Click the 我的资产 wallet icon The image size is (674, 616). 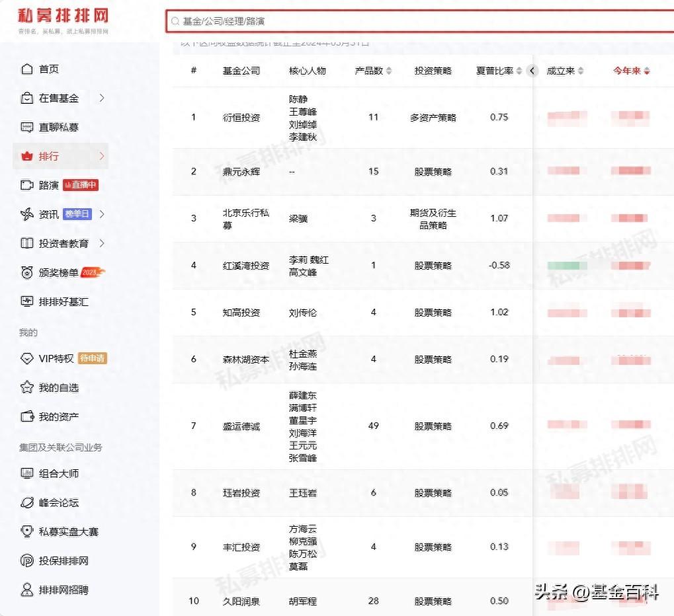26,416
